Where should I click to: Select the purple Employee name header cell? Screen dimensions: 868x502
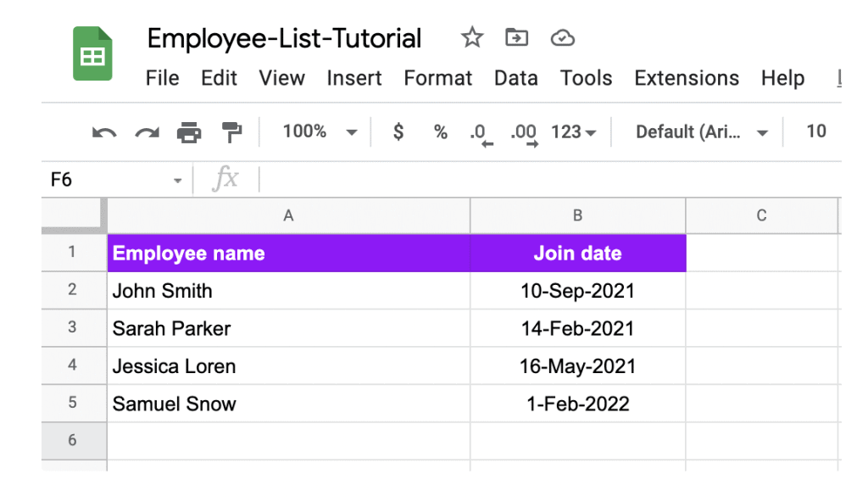click(288, 254)
